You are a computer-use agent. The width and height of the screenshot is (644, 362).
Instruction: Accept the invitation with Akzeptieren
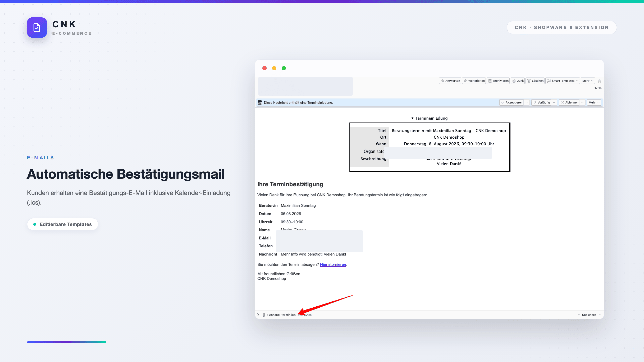[x=512, y=103]
